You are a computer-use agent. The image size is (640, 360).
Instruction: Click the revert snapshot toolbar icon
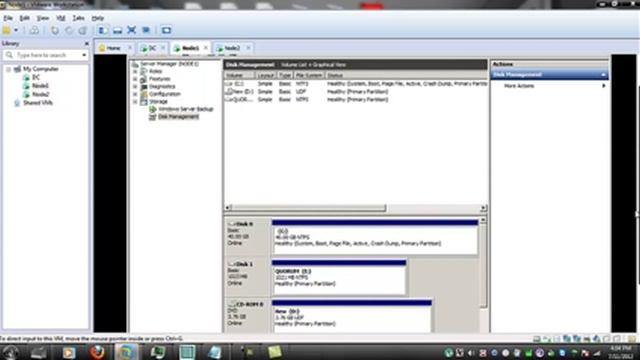click(69, 30)
